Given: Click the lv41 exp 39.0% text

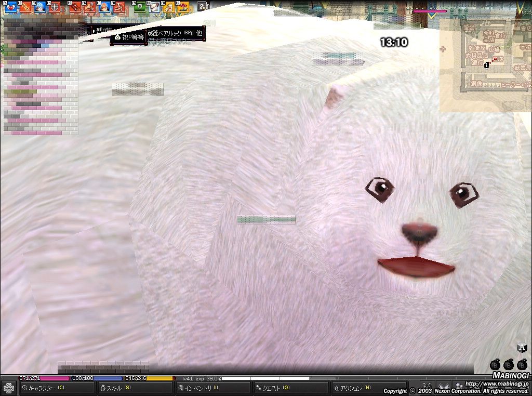Looking at the screenshot, I should [x=202, y=378].
